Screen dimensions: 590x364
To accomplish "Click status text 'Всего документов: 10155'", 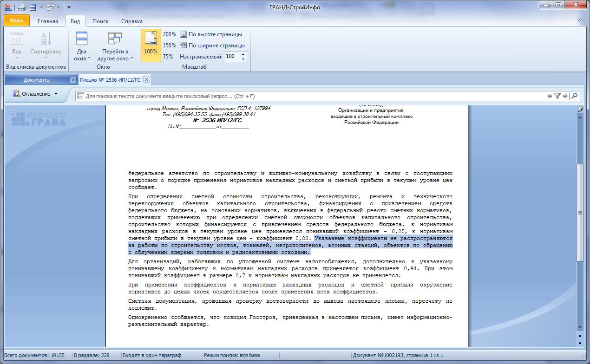I will tap(34, 355).
